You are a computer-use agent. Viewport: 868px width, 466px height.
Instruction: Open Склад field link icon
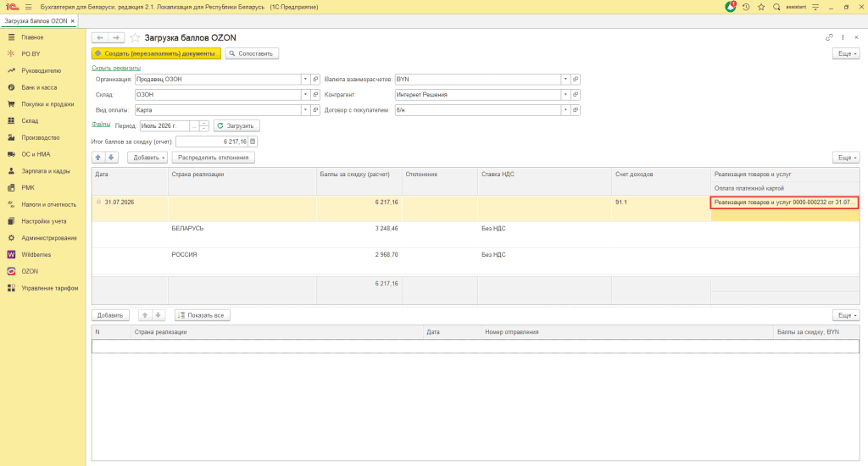pyautogui.click(x=315, y=95)
